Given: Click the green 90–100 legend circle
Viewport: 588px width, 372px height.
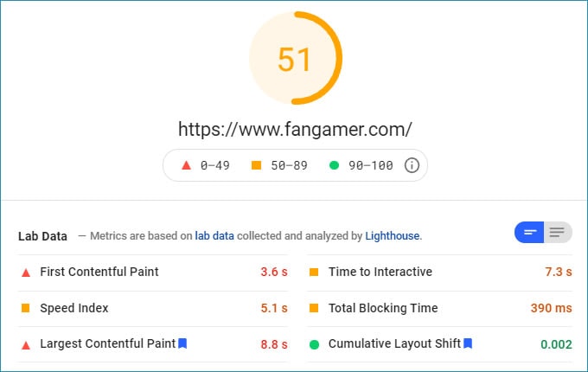Looking at the screenshot, I should click(334, 165).
